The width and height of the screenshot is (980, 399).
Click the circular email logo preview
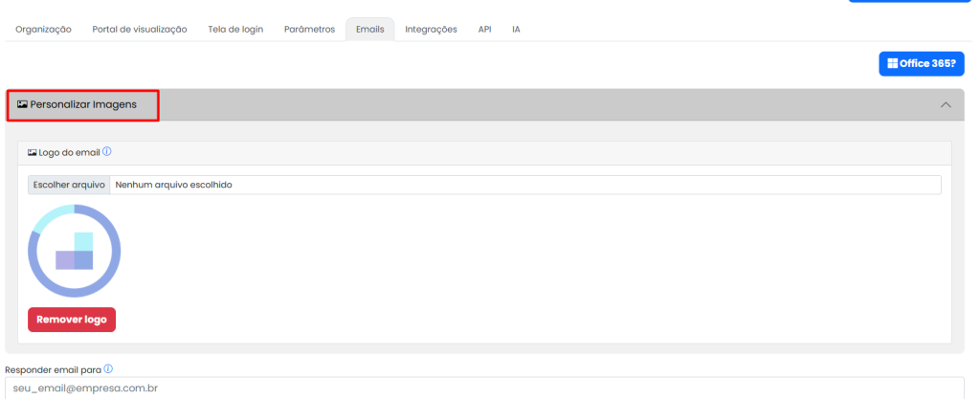pos(74,251)
